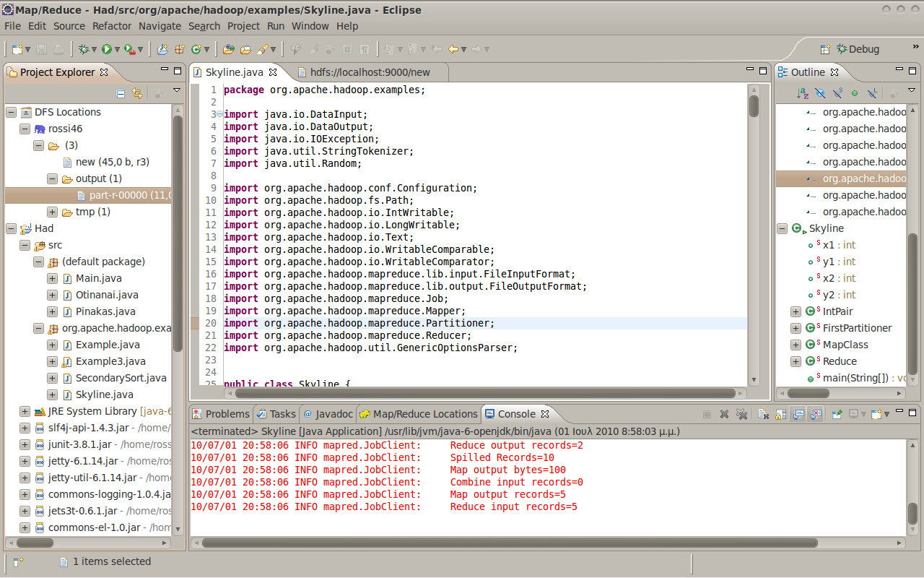Switch to the Problems tab

coord(220,414)
